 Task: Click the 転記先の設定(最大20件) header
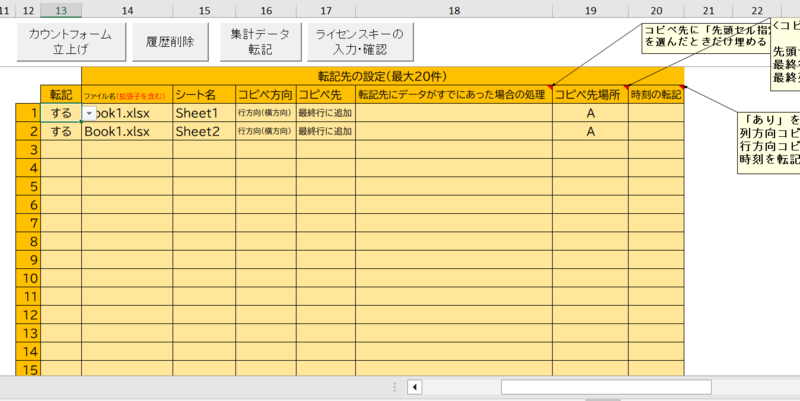point(382,75)
